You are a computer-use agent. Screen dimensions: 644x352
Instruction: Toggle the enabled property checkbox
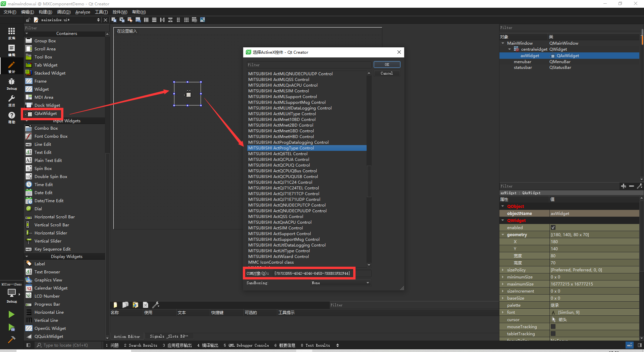point(553,227)
